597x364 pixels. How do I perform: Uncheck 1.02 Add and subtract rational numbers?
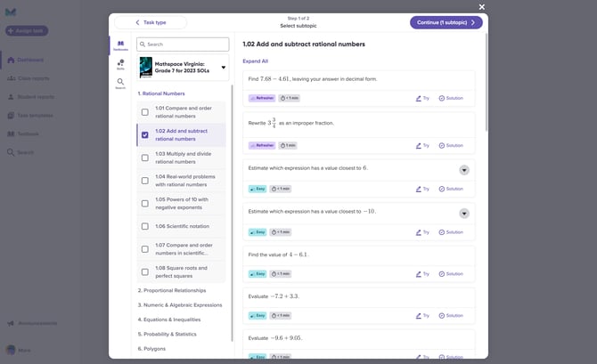[145, 135]
